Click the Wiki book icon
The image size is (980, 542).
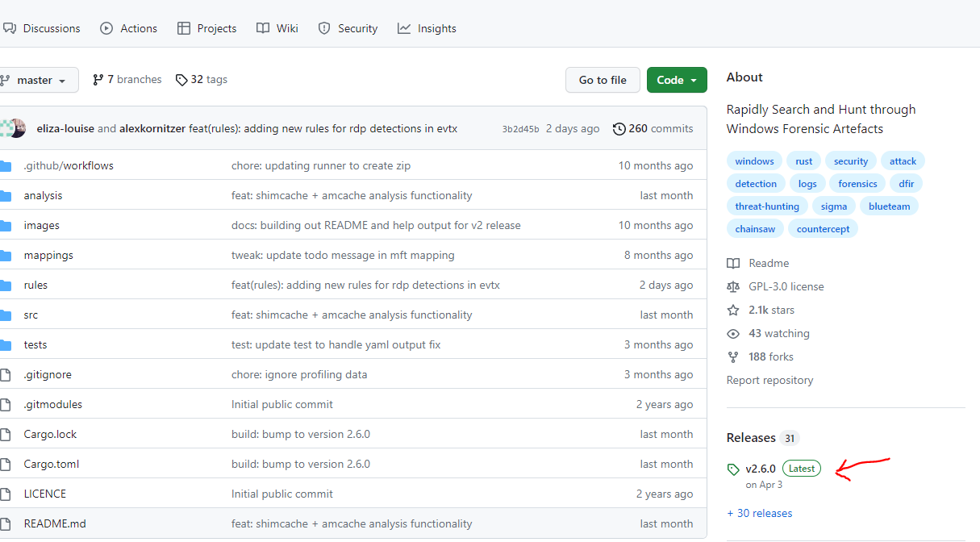[263, 28]
